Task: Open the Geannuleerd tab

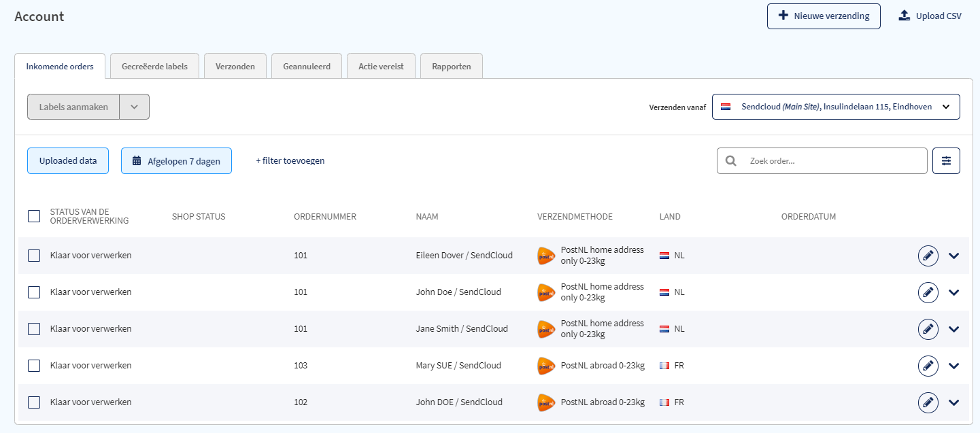Action: coord(307,67)
